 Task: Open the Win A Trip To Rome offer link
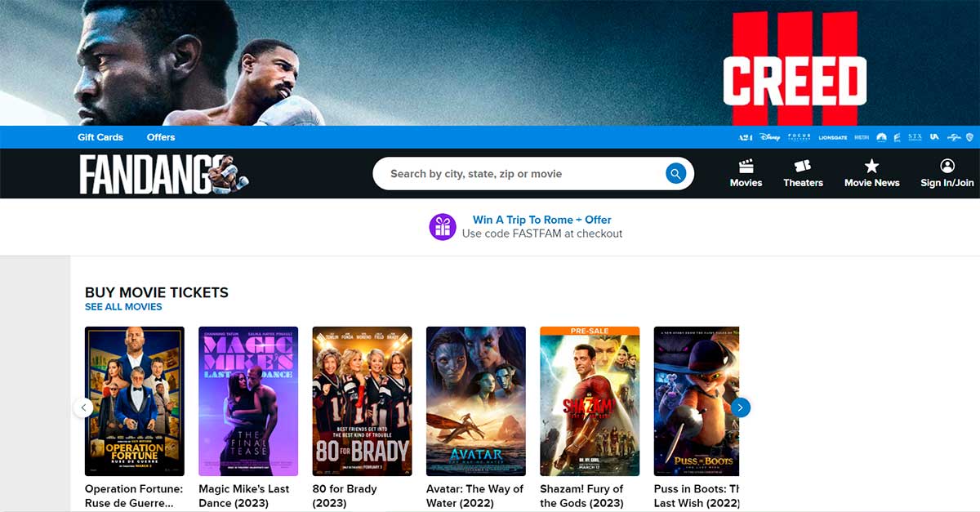coord(542,220)
